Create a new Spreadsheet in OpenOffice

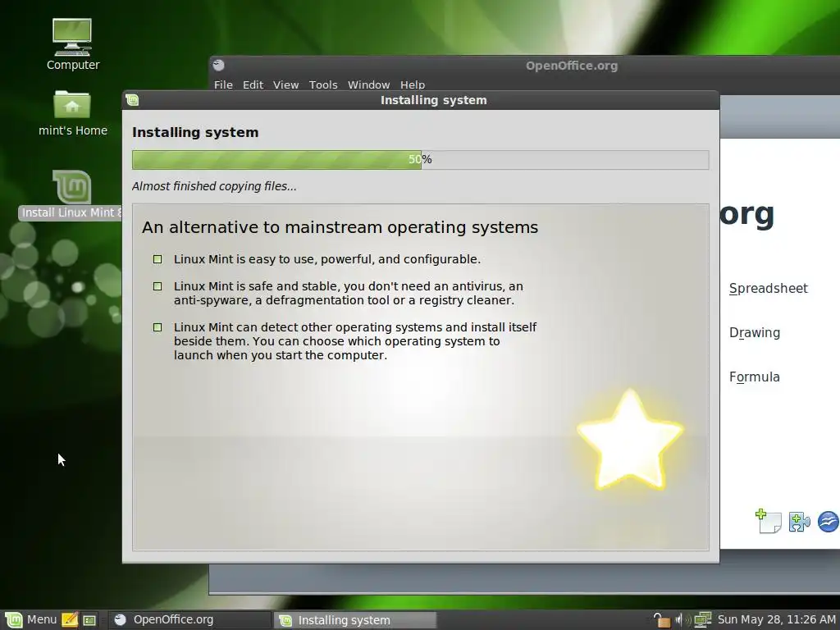768,288
